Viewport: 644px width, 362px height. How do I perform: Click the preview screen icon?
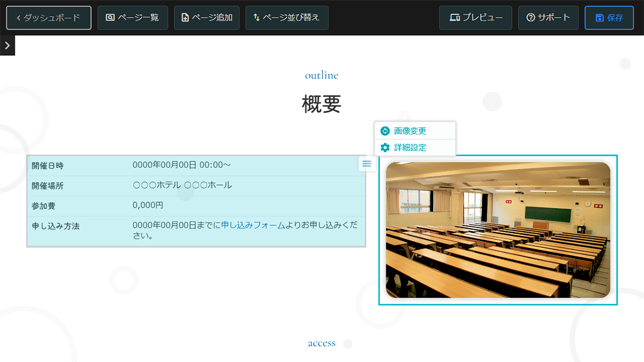pos(454,17)
